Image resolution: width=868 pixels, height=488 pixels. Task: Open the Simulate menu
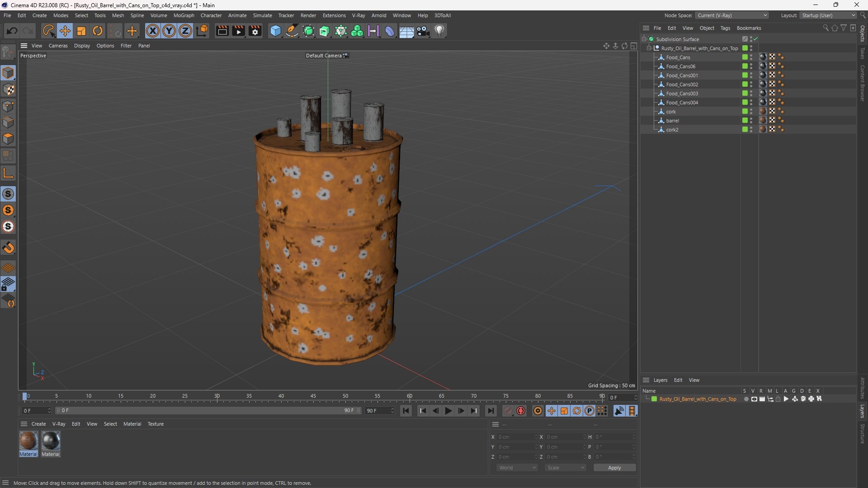[262, 15]
